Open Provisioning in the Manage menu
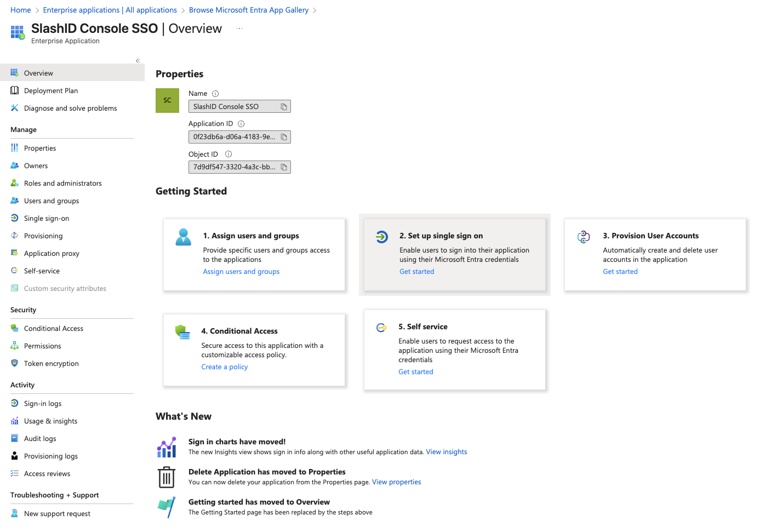 pyautogui.click(x=43, y=236)
